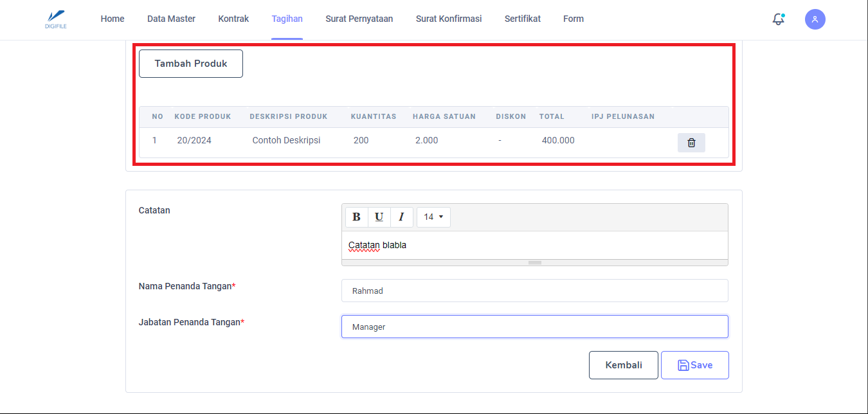Viewport: 868px width, 414px height.
Task: Grab the Catatan editor resize handle
Action: 534,262
